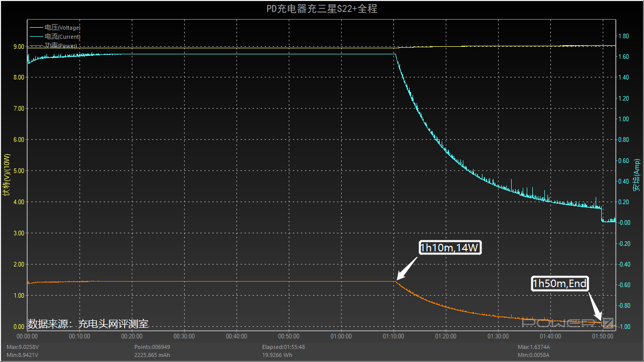The height and width of the screenshot is (362, 644).
Task: Click the 00:50:00 time axis label
Action: coord(289,336)
